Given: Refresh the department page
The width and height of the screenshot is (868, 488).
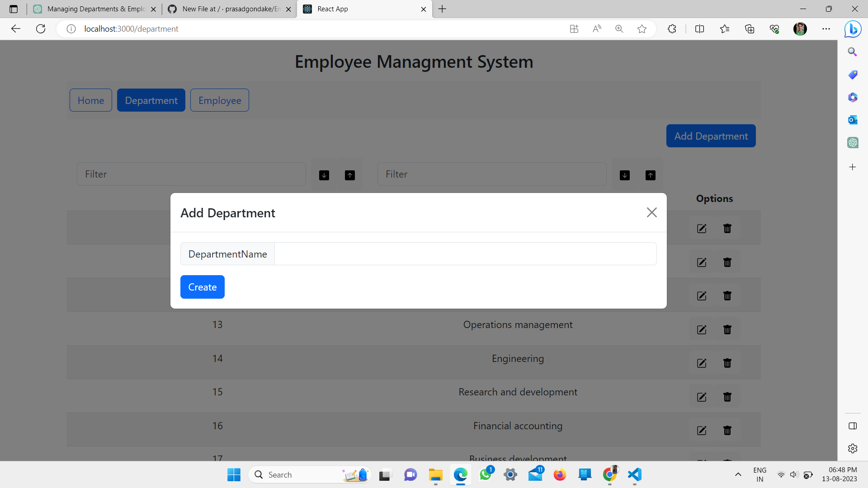Looking at the screenshot, I should [41, 28].
